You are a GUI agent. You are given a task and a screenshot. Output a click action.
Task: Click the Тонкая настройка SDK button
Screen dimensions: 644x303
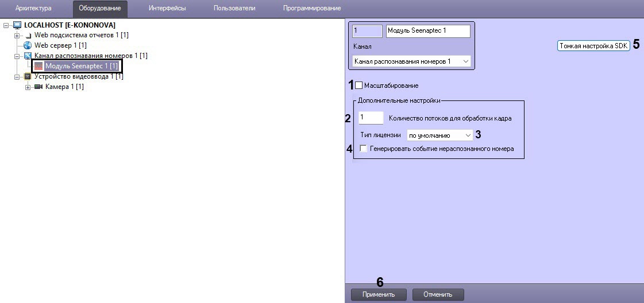[x=594, y=46]
